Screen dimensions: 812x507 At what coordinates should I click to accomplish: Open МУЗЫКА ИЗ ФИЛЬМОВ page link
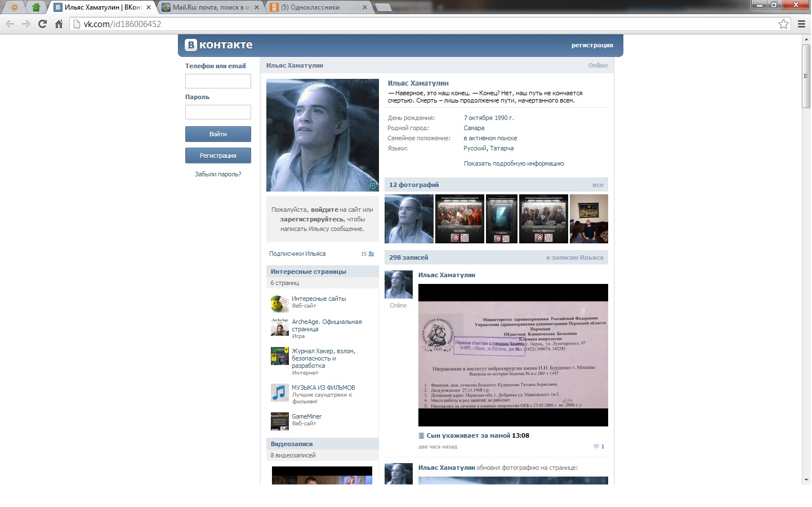pos(323,388)
